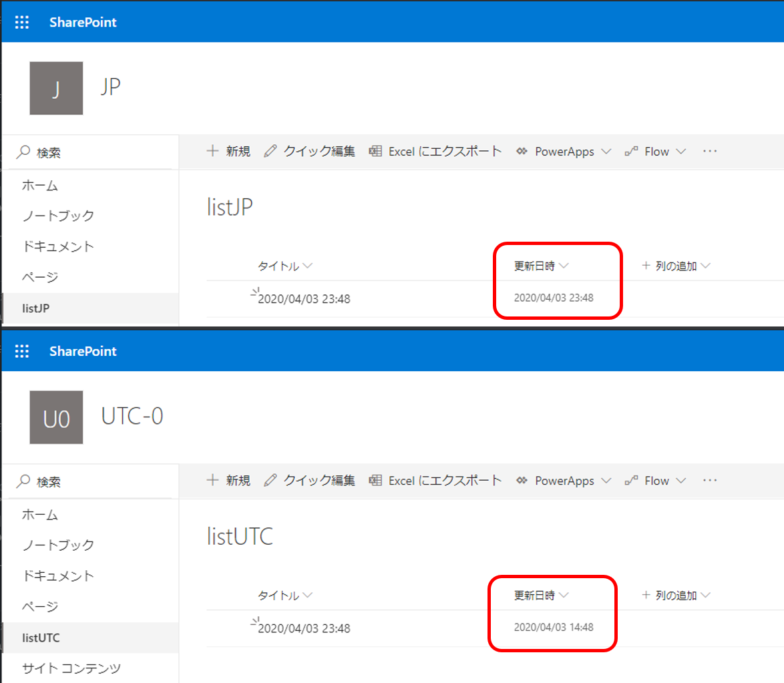
Task: Click search magnifier icon in UTC-0 site
Action: (23, 481)
